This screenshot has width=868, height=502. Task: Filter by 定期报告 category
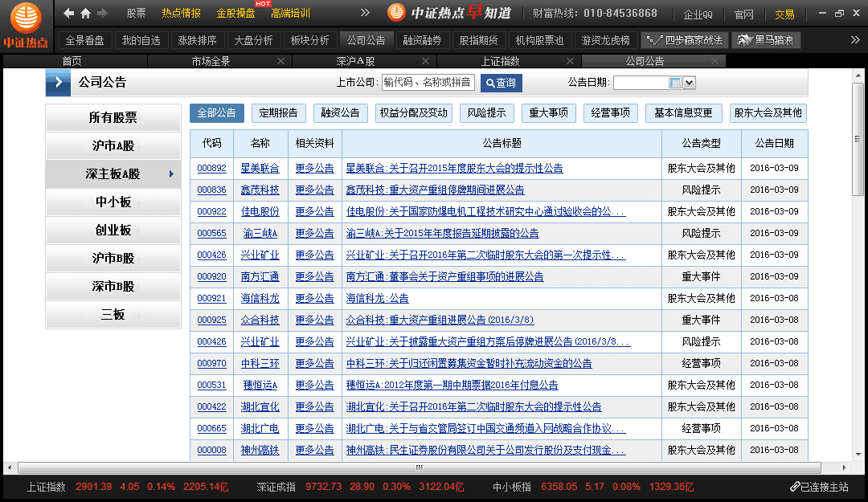tap(278, 113)
